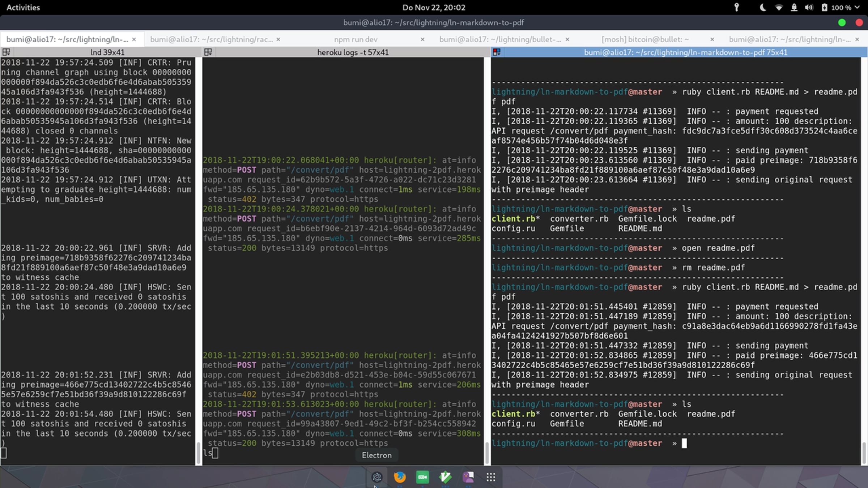Click the volume speaker icon
868x488 pixels.
809,8
